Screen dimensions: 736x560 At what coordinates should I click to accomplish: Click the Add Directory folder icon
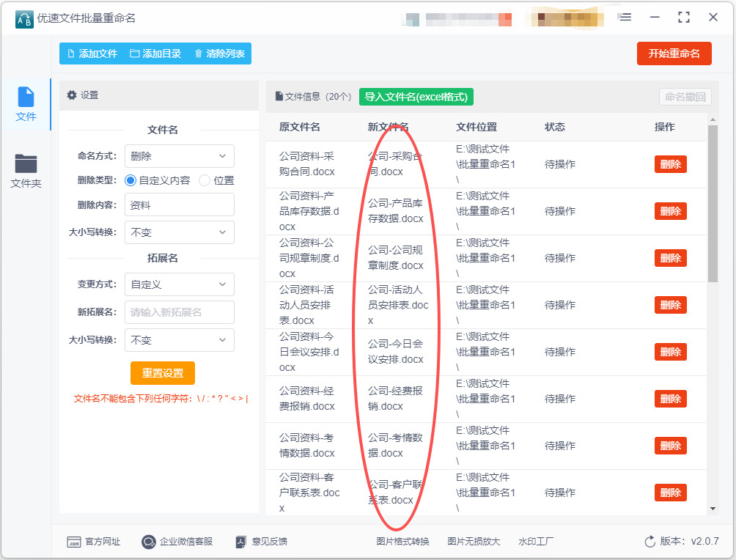(135, 54)
